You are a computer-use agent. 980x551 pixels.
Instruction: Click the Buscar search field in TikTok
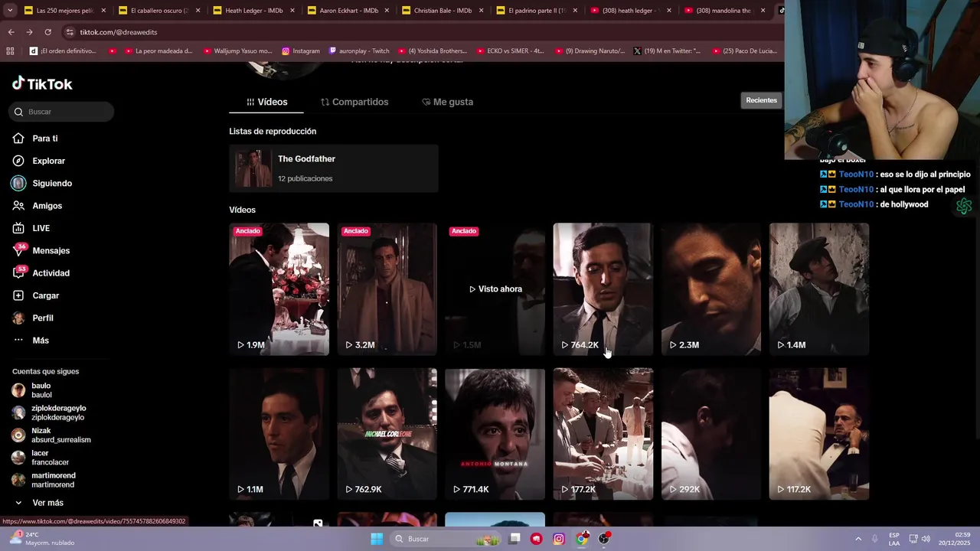[x=63, y=112]
